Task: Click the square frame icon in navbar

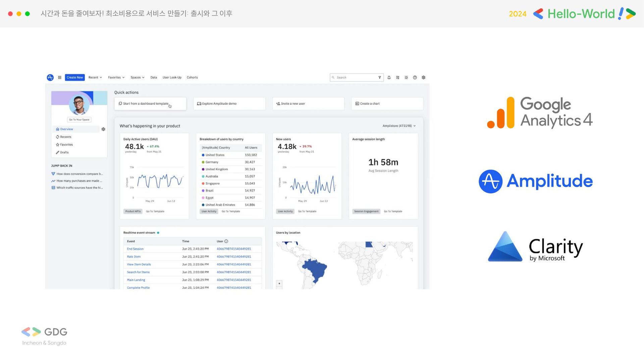Action: pos(406,77)
